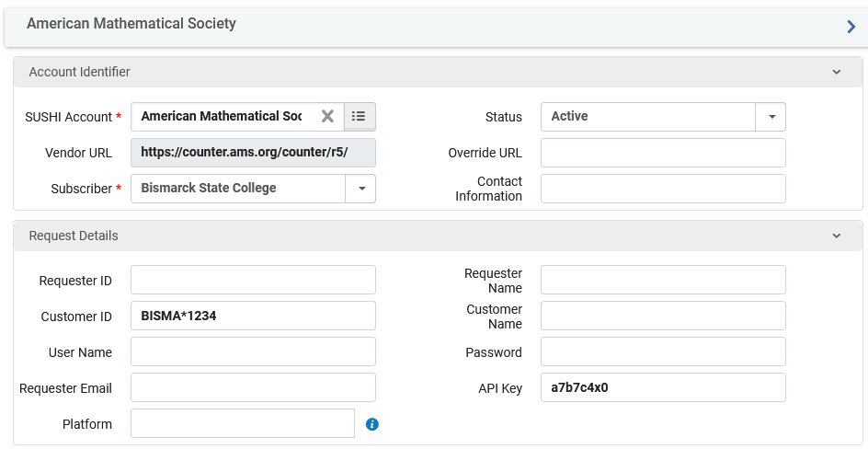
Task: Focus the User Name input field
Action: (x=253, y=352)
